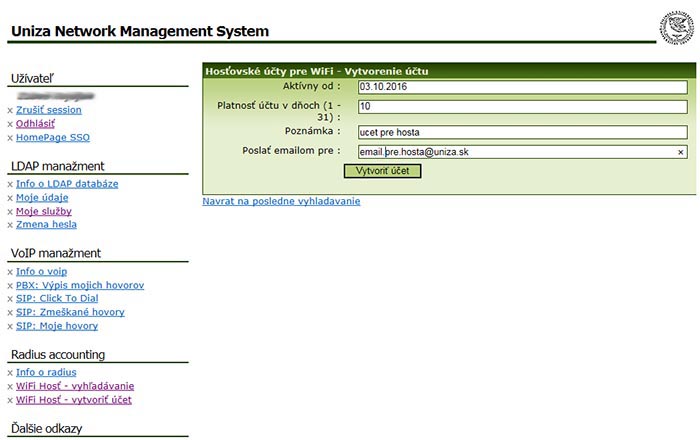
Task: Click the Vytvoriť účet button
Action: click(382, 171)
